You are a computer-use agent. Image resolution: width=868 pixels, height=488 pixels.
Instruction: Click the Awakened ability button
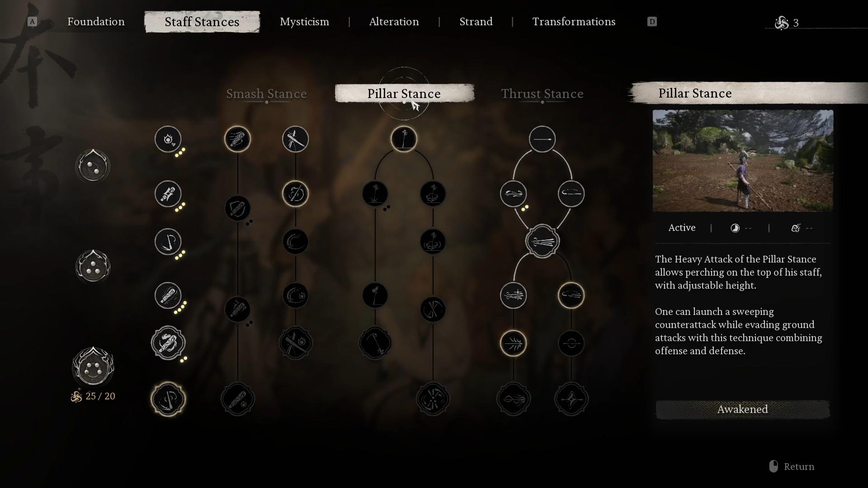point(742,409)
